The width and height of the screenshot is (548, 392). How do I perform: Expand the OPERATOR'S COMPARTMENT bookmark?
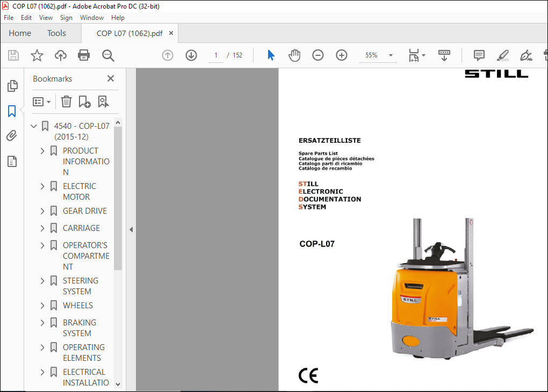coord(42,245)
